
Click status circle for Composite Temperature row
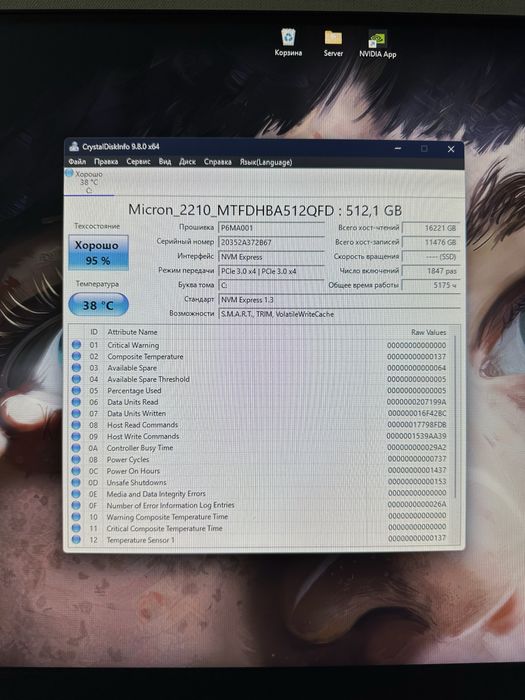[76, 356]
